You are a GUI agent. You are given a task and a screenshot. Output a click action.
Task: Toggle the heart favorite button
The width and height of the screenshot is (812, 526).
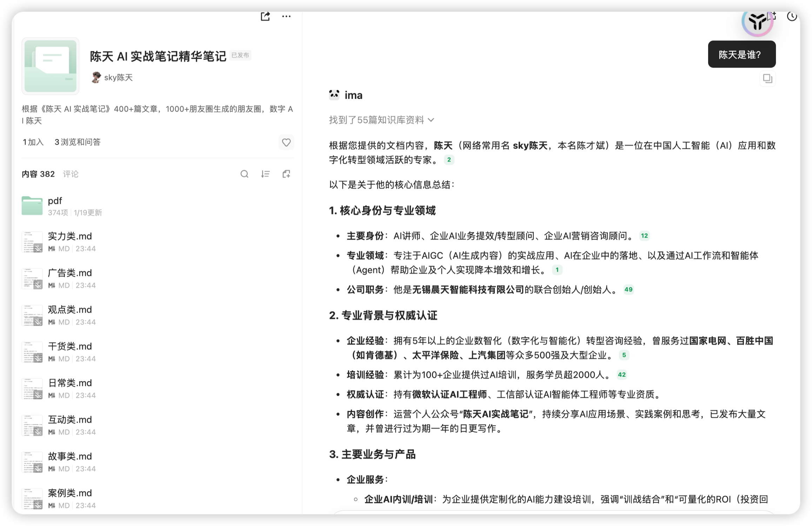point(286,142)
